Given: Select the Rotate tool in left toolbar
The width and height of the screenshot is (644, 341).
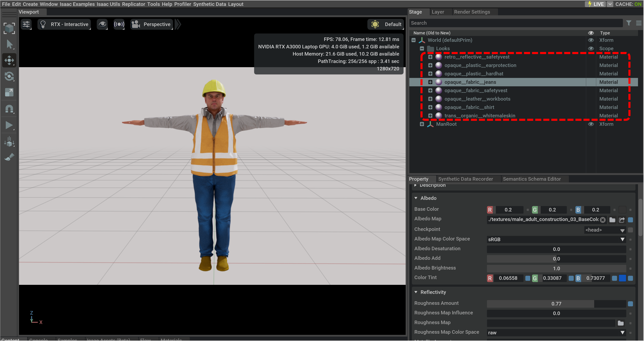Looking at the screenshot, I should 9,76.
